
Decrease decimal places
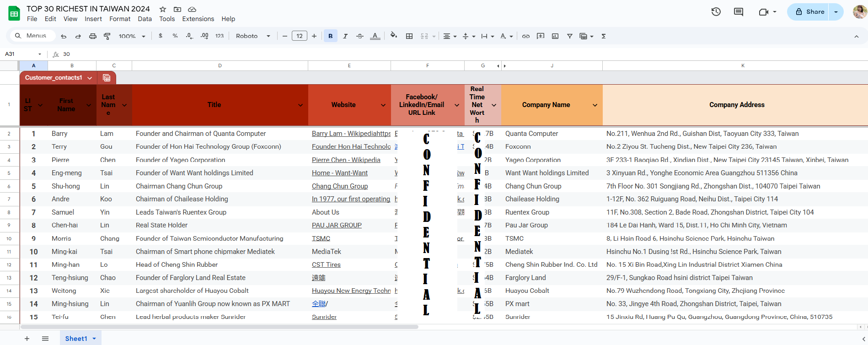point(190,36)
